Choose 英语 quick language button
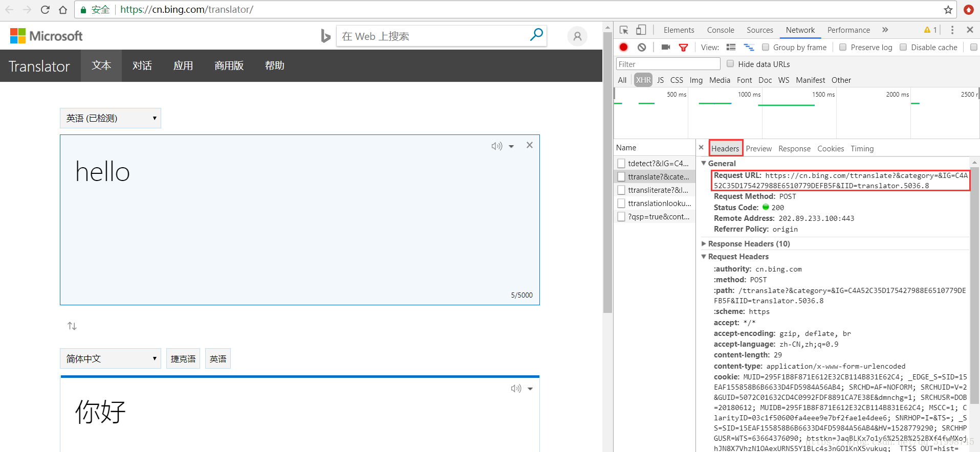This screenshot has width=980, height=452. (x=218, y=358)
